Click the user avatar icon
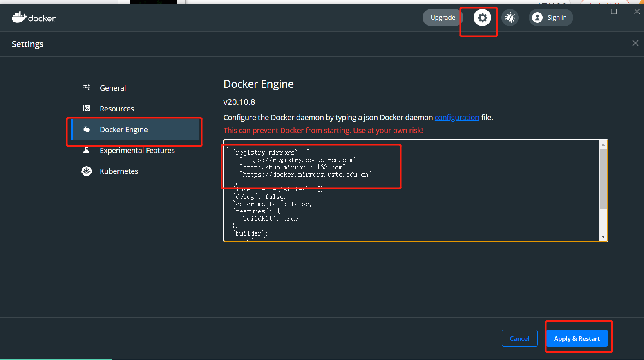This screenshot has width=644, height=360. pyautogui.click(x=538, y=18)
